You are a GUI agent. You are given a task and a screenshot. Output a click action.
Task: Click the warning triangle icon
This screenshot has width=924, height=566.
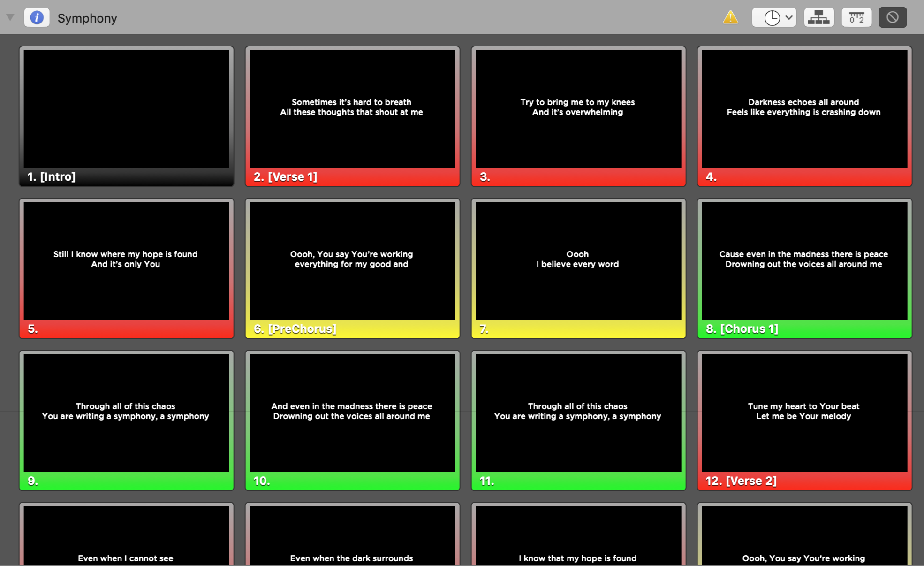(731, 18)
